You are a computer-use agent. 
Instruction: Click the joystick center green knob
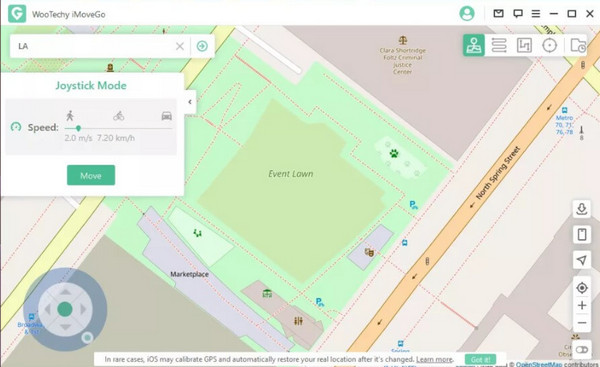click(x=65, y=309)
